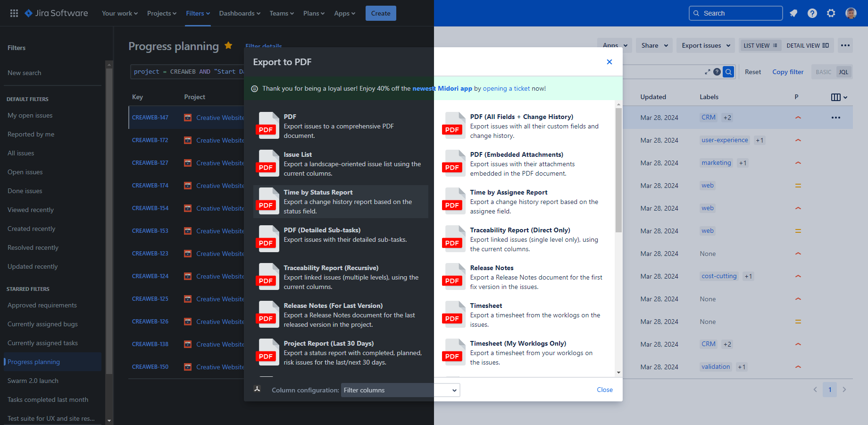Click the JQL search magnifier button
This screenshot has width=868, height=425.
click(729, 72)
